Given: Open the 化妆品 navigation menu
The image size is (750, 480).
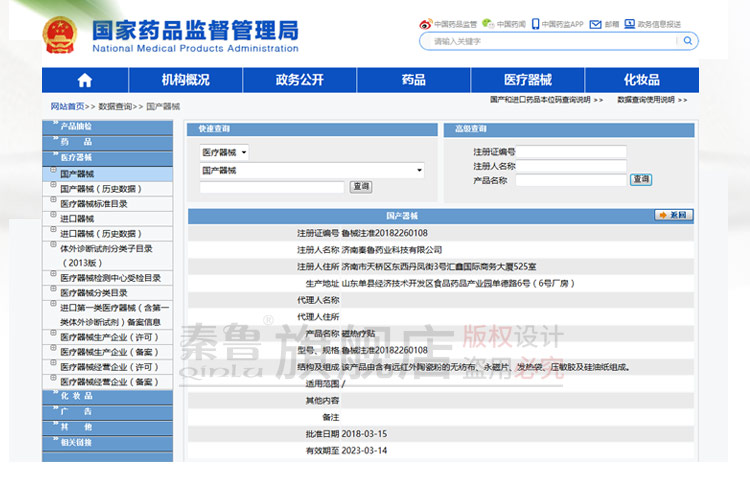Looking at the screenshot, I should click(642, 80).
